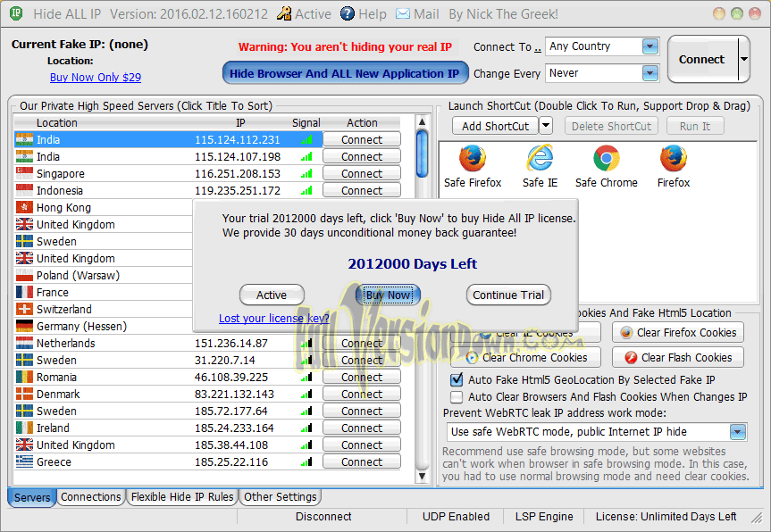
Task: Click Clear Chrome Cookies button
Action: click(x=525, y=358)
